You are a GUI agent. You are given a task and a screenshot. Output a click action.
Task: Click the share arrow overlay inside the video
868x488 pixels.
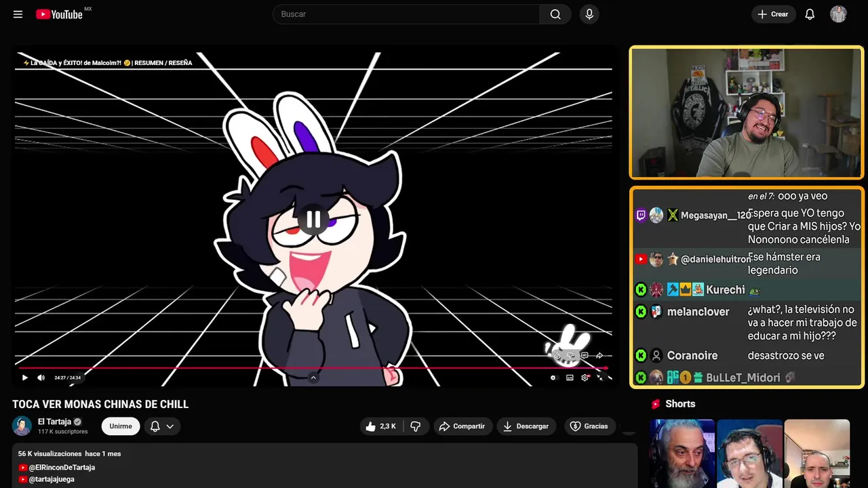[599, 355]
